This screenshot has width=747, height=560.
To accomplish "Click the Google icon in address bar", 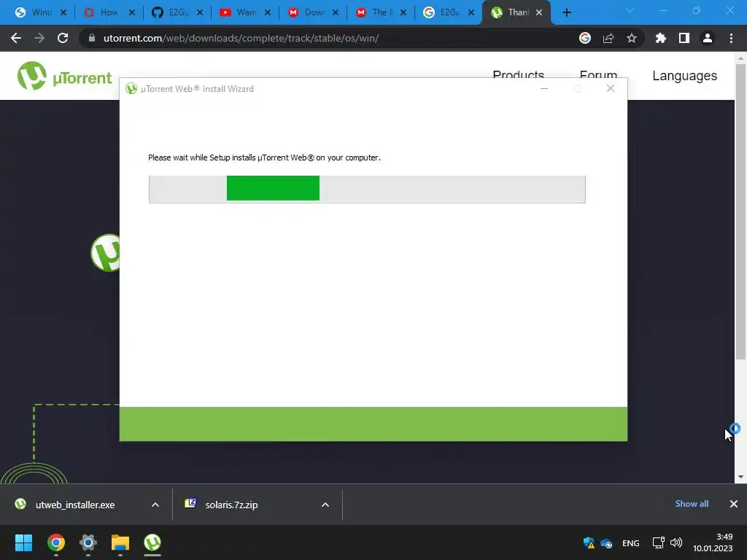I will [x=584, y=38].
